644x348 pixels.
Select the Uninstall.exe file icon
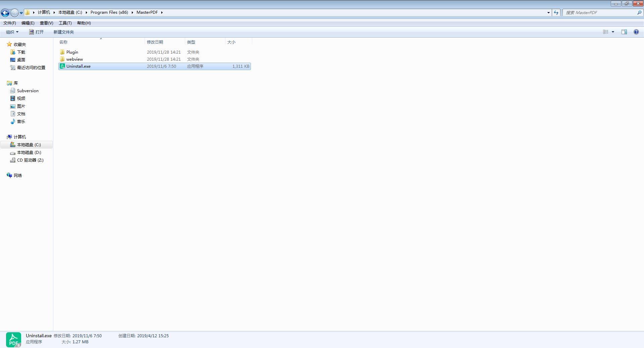(x=62, y=66)
